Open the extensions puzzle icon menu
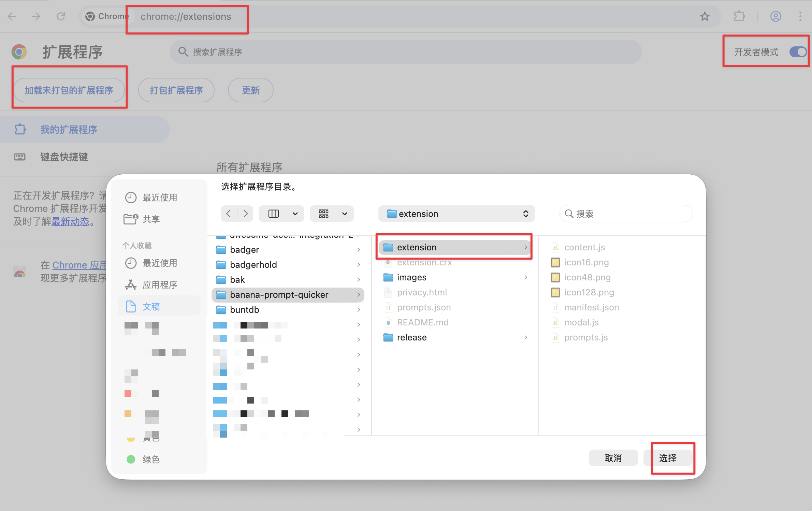 click(x=739, y=16)
